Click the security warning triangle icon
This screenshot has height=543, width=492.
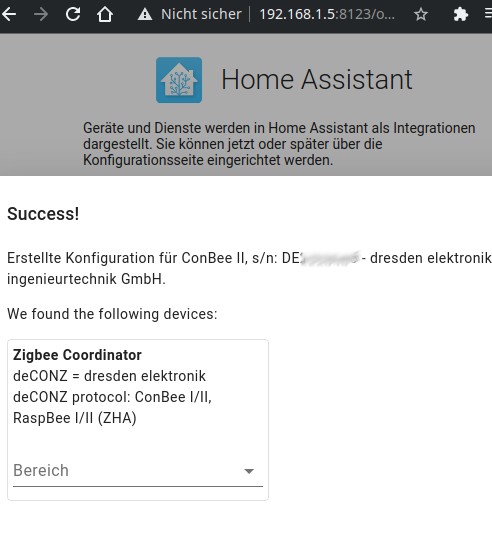[x=145, y=15]
